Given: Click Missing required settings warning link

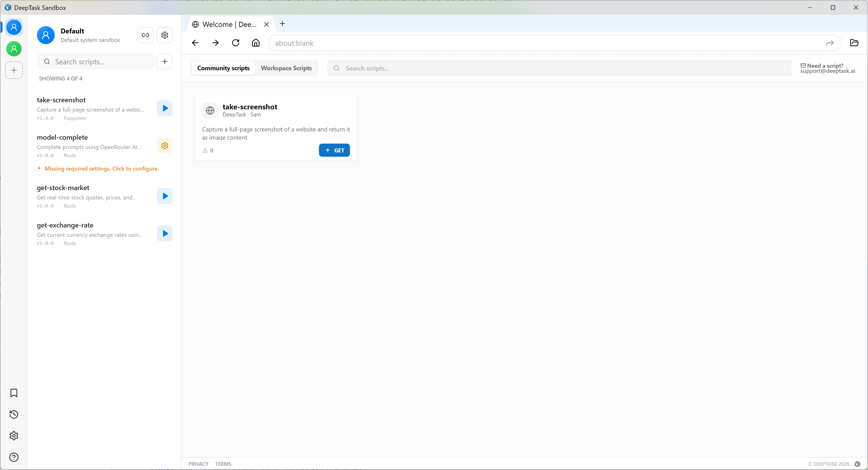Looking at the screenshot, I should coord(102,168).
